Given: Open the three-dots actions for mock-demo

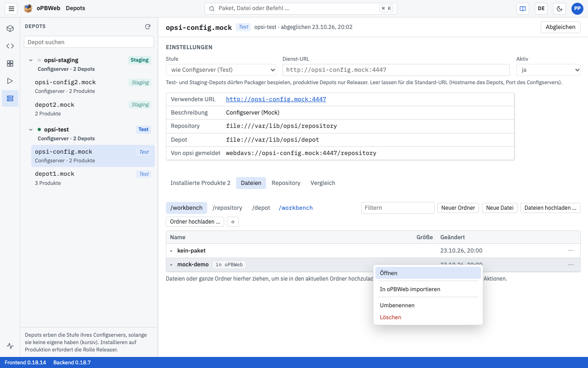Looking at the screenshot, I should [571, 264].
